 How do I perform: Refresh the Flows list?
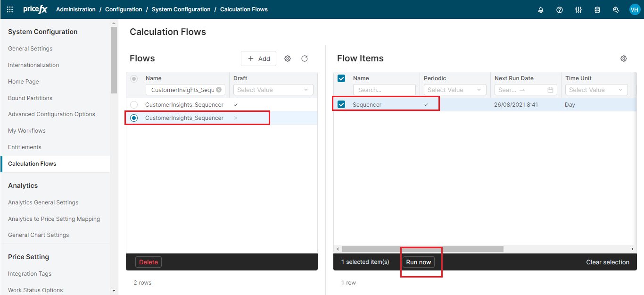click(x=305, y=59)
